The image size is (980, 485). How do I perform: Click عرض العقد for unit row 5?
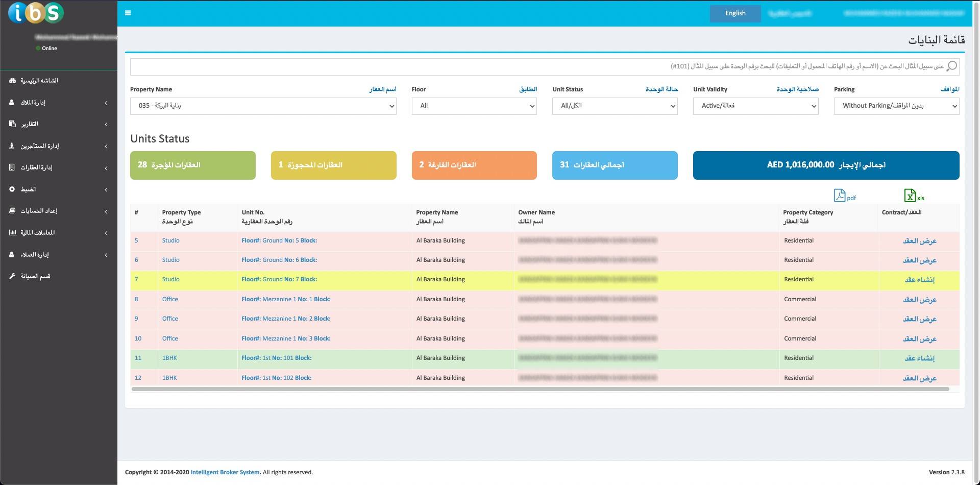pos(919,241)
